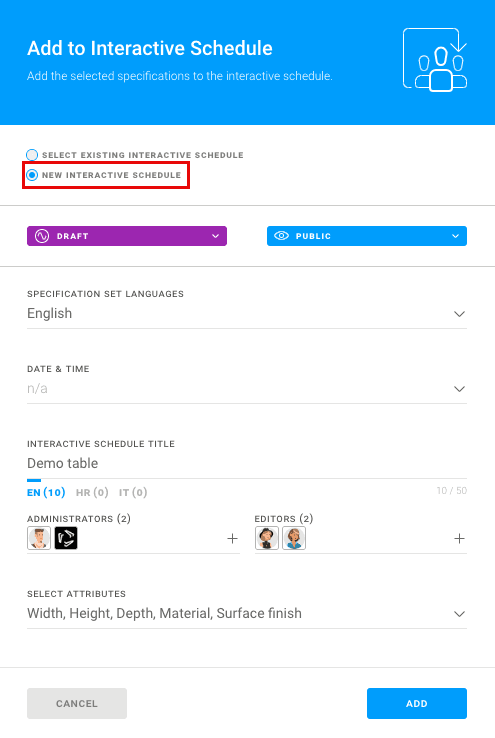Viewport: 495px width, 738px height.
Task: Expand the Specification Set Languages dropdown
Action: tap(247, 313)
